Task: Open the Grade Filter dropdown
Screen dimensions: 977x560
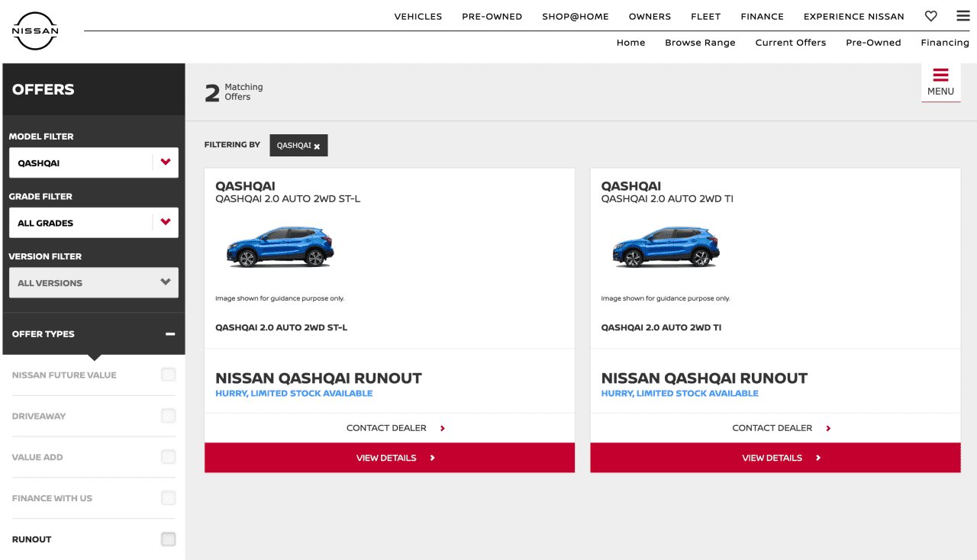Action: 94,223
